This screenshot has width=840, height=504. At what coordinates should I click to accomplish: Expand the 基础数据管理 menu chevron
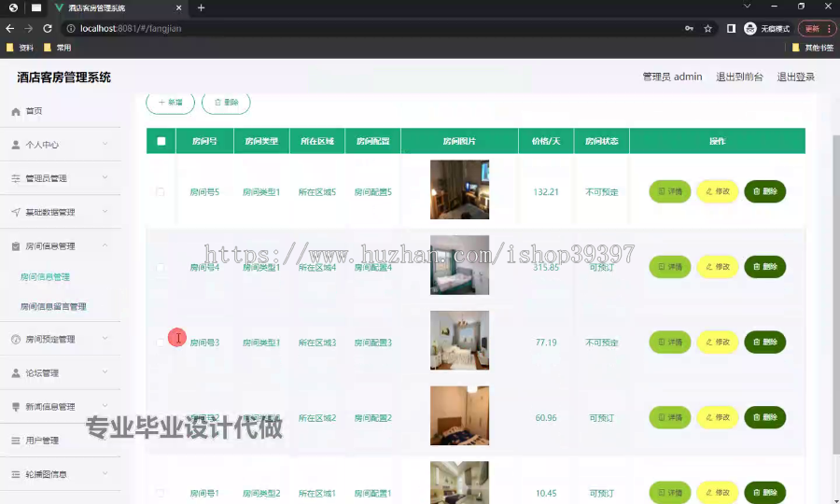point(105,211)
